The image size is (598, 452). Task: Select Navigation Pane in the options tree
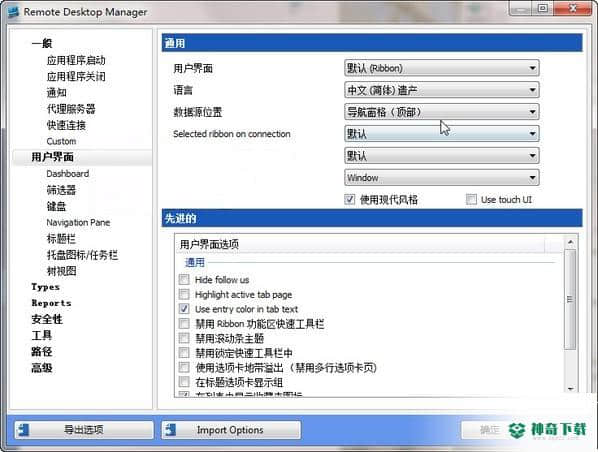coord(78,222)
